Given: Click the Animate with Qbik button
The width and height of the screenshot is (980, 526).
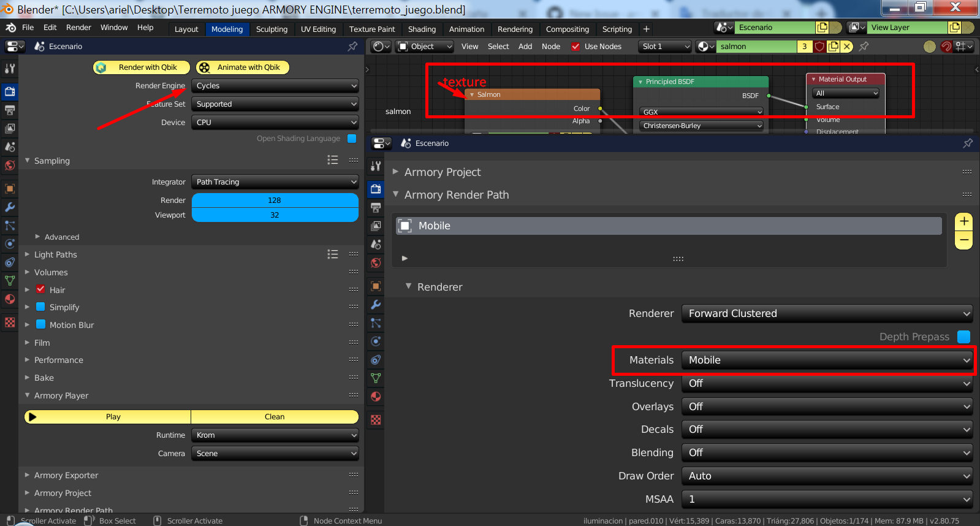Looking at the screenshot, I should [243, 67].
